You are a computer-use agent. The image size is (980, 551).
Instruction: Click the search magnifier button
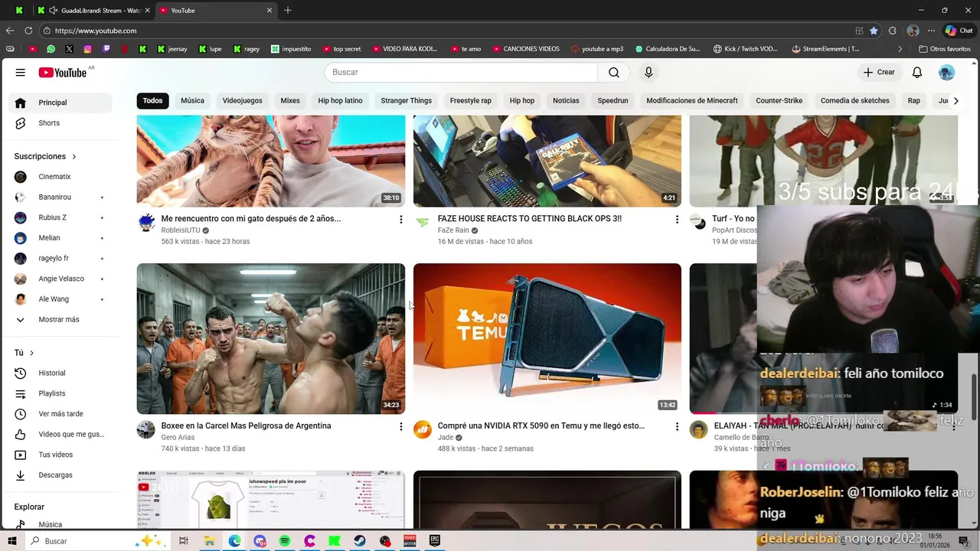(613, 72)
